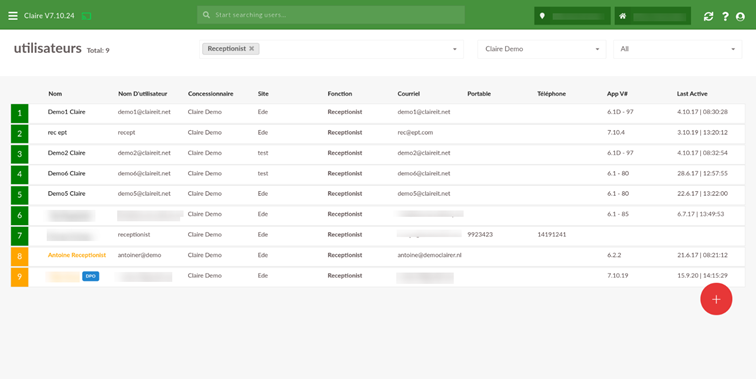Screen dimensions: 756x379
Task: Sort by the Last Active column header
Action: 692,94
